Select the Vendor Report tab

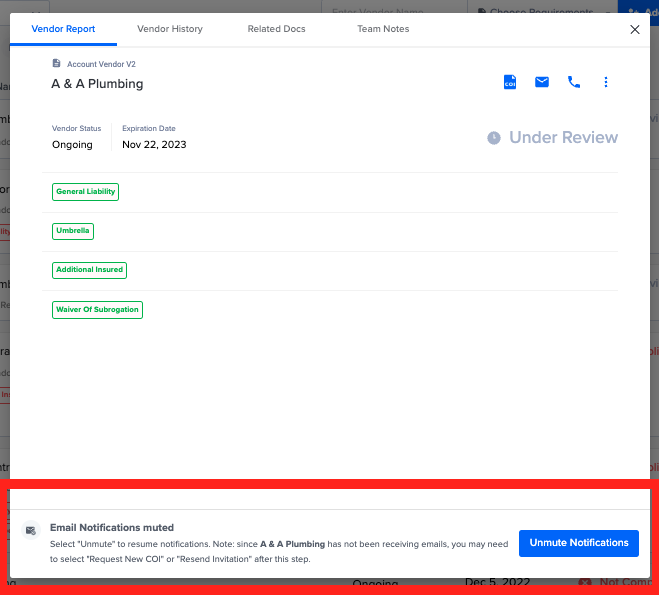point(63,29)
